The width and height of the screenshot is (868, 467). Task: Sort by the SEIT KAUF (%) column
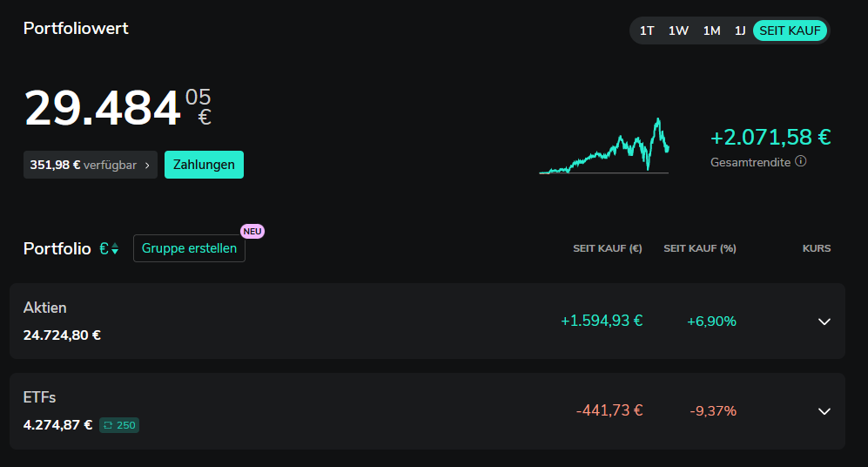point(699,248)
